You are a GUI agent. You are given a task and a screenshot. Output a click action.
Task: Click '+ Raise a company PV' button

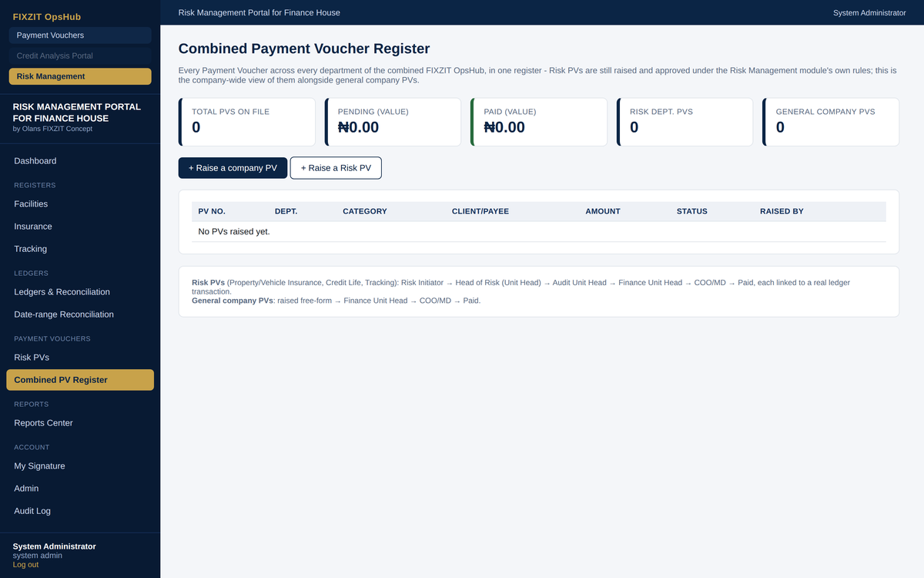[233, 168]
